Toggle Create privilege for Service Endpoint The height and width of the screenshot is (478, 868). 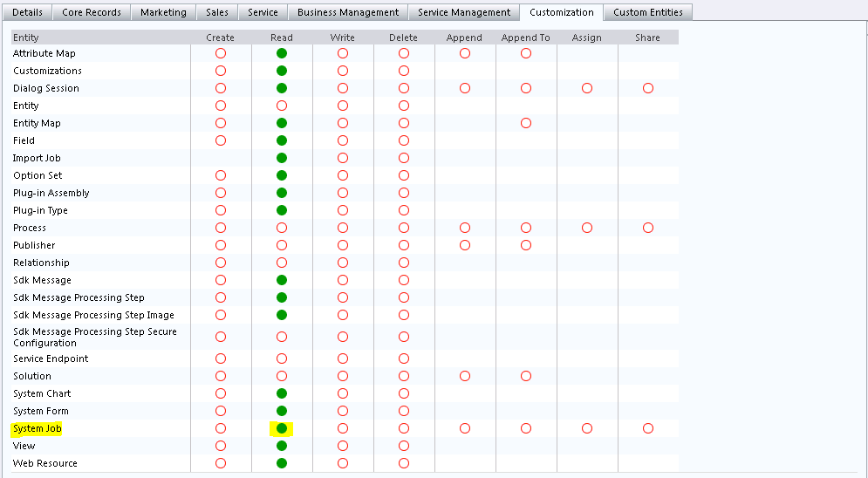221,358
